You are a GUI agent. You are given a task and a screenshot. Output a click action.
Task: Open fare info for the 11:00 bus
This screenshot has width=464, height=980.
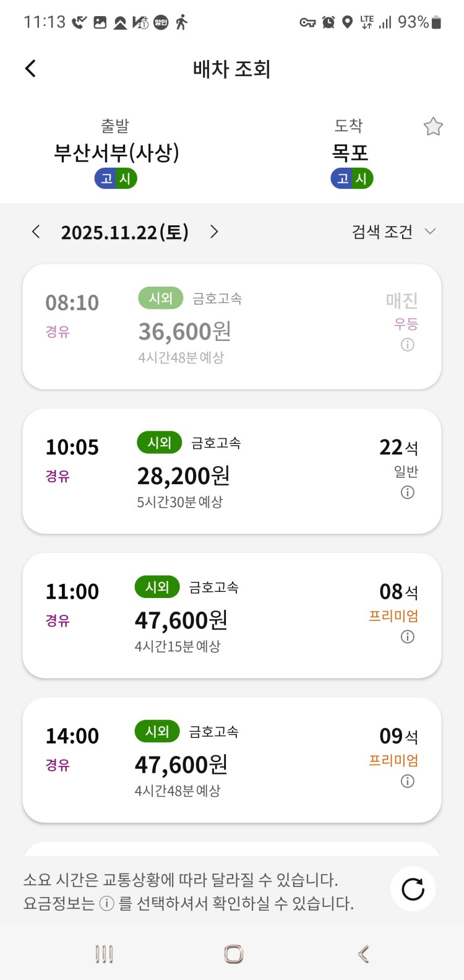[x=407, y=637]
